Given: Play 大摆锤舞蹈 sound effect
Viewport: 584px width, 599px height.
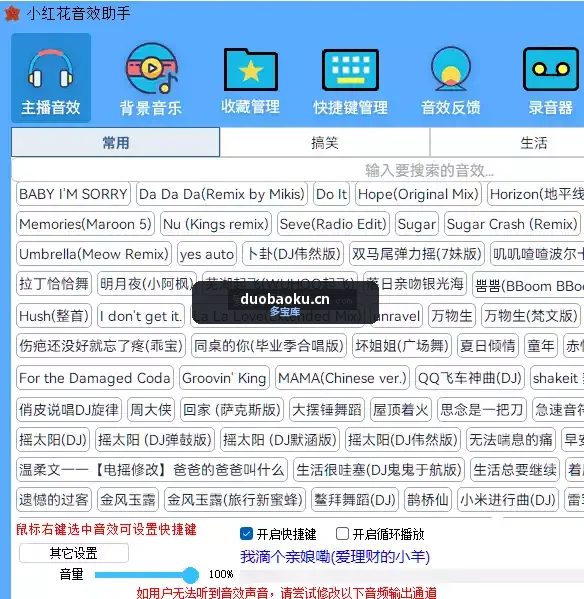Looking at the screenshot, I should tap(327, 410).
